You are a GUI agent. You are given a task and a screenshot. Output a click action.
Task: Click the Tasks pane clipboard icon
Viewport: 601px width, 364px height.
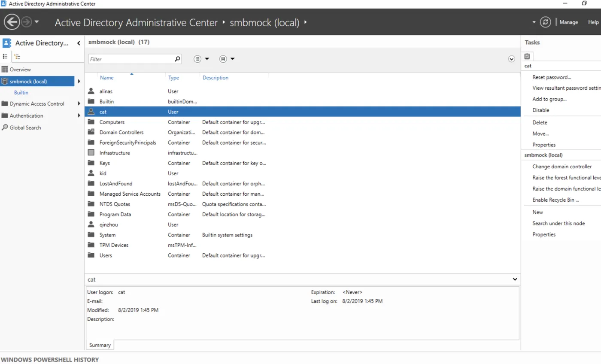527,56
